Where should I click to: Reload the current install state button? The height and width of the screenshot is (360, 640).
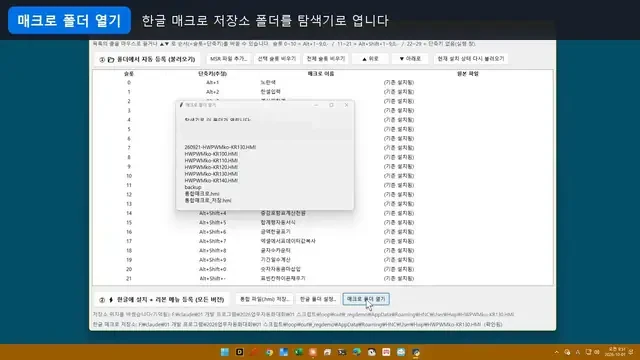(471, 59)
